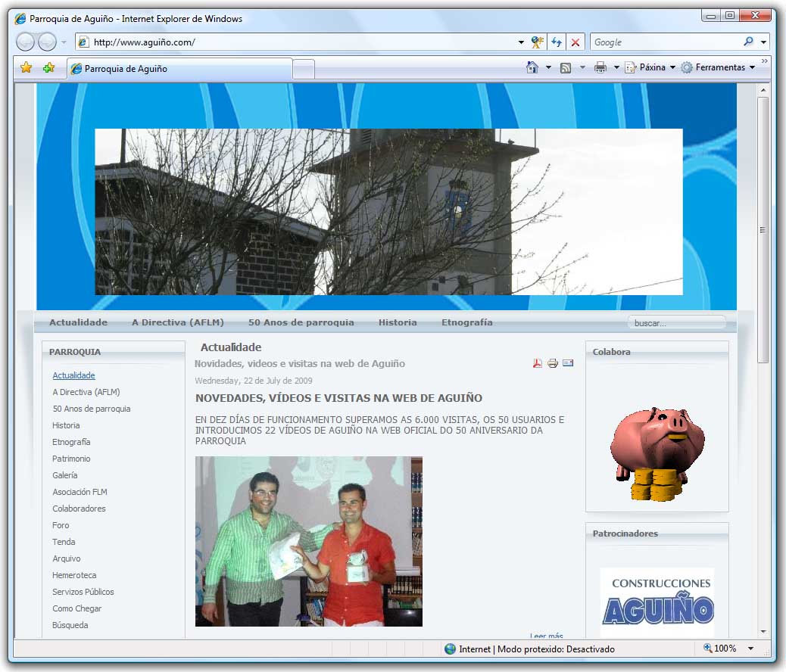
Task: Click Add to Favorites star-plus icon
Action: (x=48, y=67)
